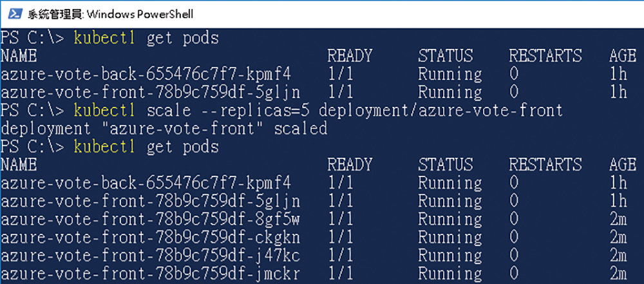Click the second kubectl get pods command

tap(147, 146)
